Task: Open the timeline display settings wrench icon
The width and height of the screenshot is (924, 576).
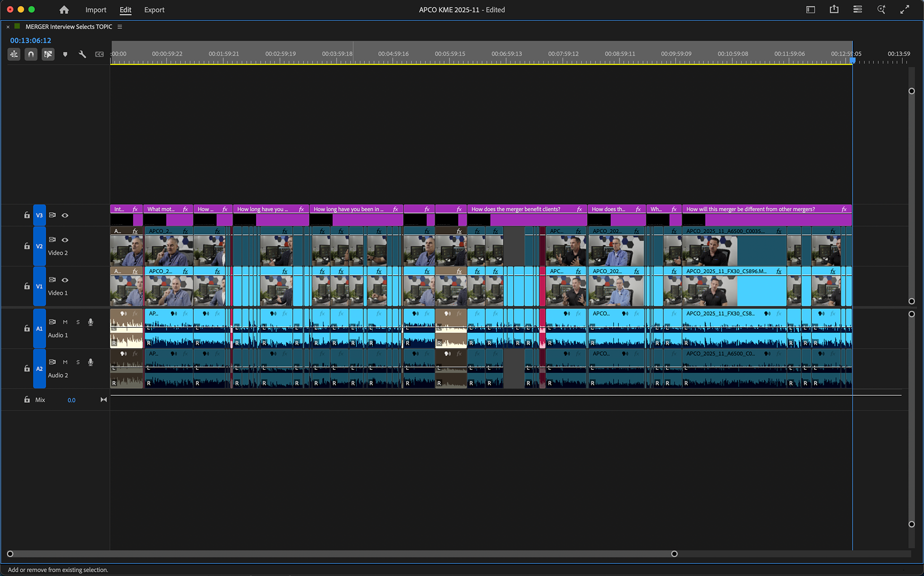Action: pyautogui.click(x=82, y=54)
